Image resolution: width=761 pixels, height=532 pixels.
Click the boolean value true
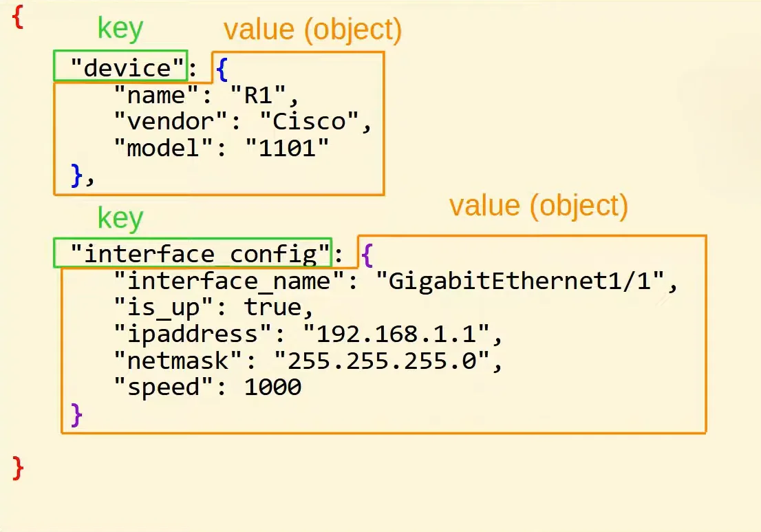click(272, 307)
